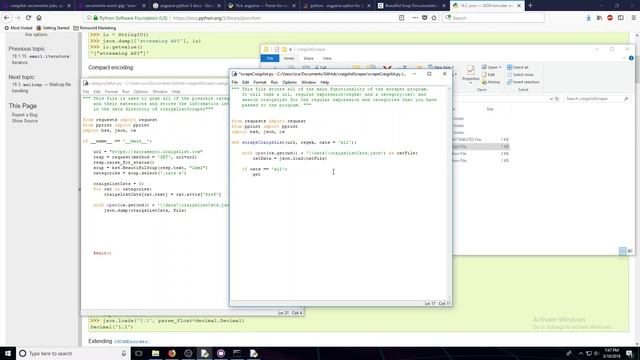Screen dimensions: 640x360
Task: Launch File Explorer from the taskbar
Action: (x=156, y=353)
